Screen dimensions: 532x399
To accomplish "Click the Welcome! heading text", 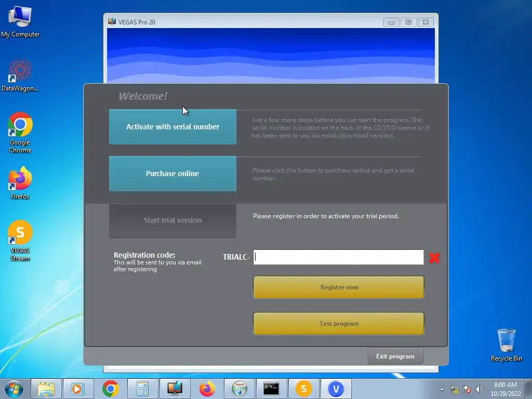I will (143, 96).
